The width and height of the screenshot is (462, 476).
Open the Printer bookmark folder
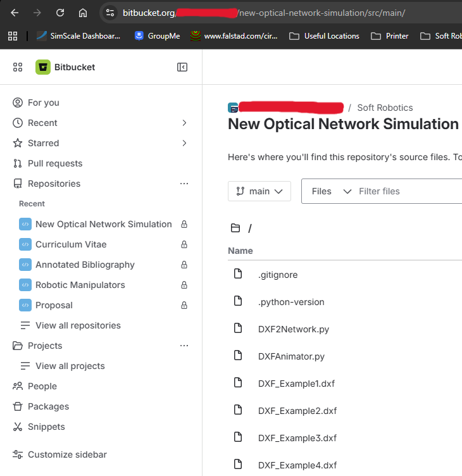390,36
